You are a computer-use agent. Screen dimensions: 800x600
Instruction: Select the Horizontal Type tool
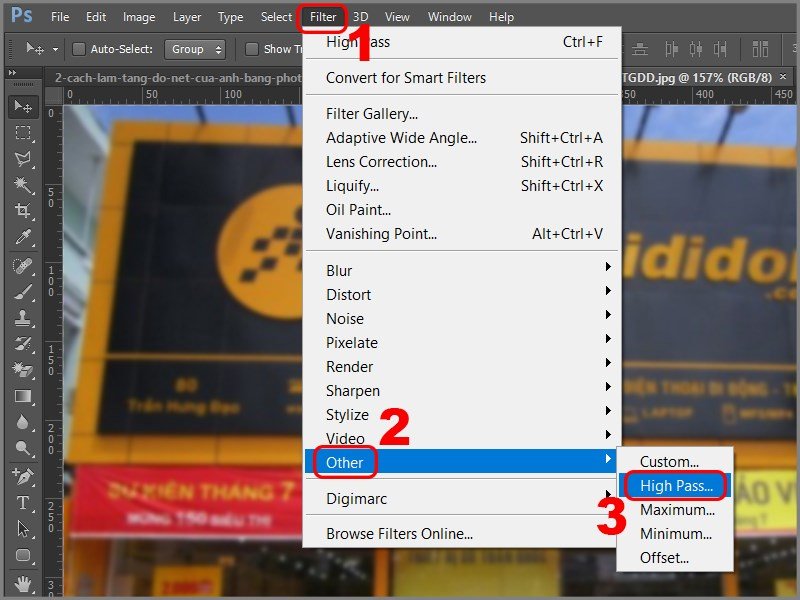[x=23, y=503]
